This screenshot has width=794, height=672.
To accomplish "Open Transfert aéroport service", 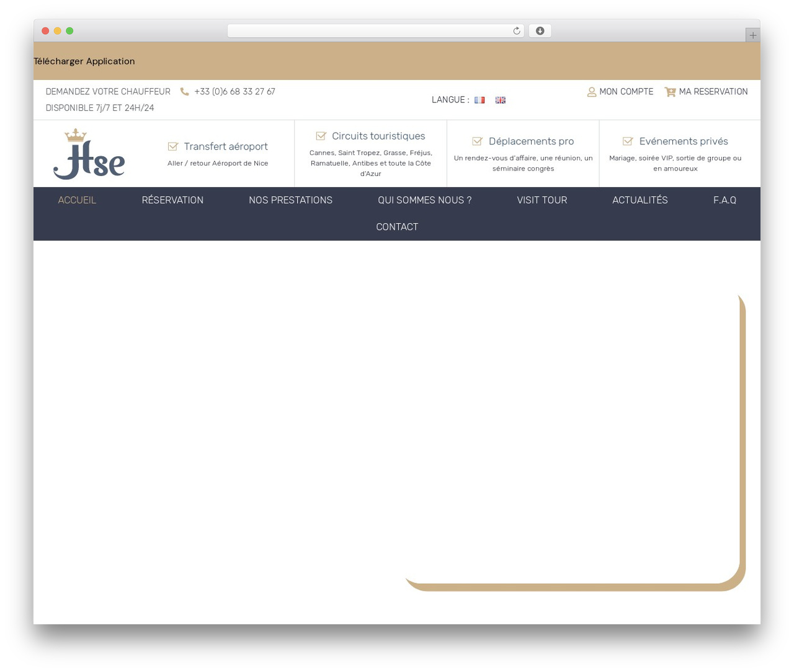I will tap(226, 146).
